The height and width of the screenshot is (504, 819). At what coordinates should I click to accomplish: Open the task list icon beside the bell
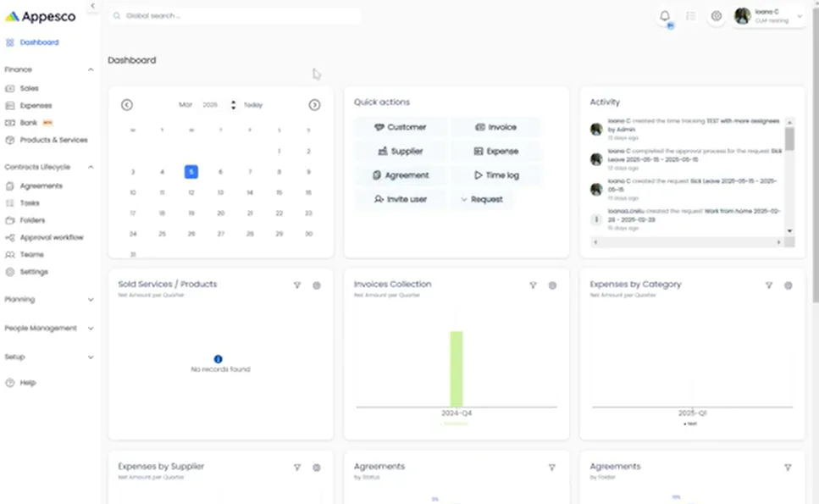pos(690,16)
